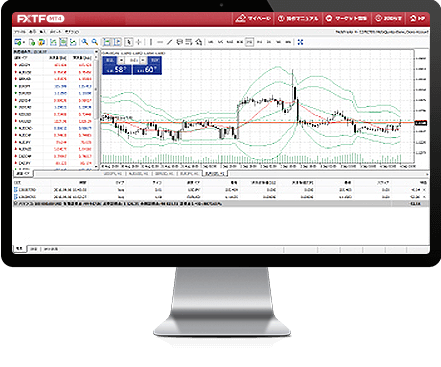441x367 pixels.
Task: Set timeframe to H4
Action: (x=259, y=42)
